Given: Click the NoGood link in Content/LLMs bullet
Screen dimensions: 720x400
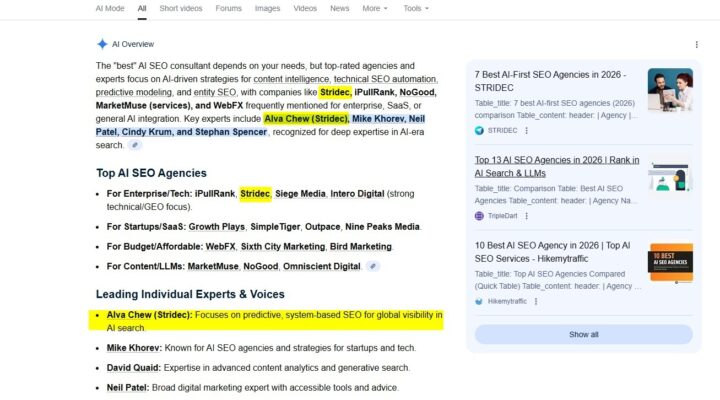Looking at the screenshot, I should 261,266.
